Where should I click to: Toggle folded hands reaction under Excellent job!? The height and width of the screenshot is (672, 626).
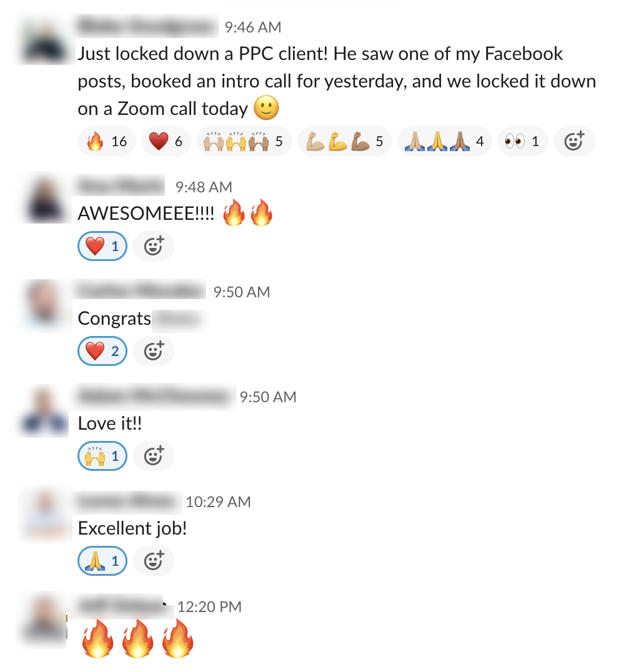(x=102, y=561)
